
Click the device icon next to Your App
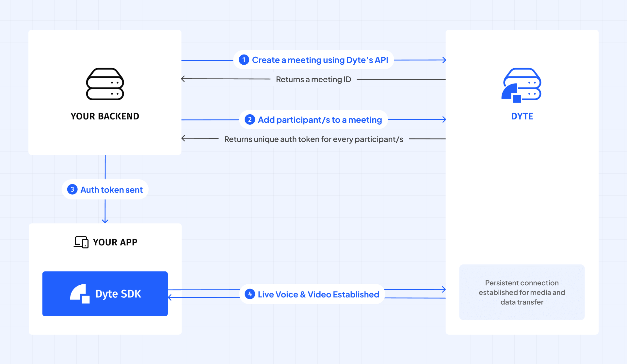point(80,242)
